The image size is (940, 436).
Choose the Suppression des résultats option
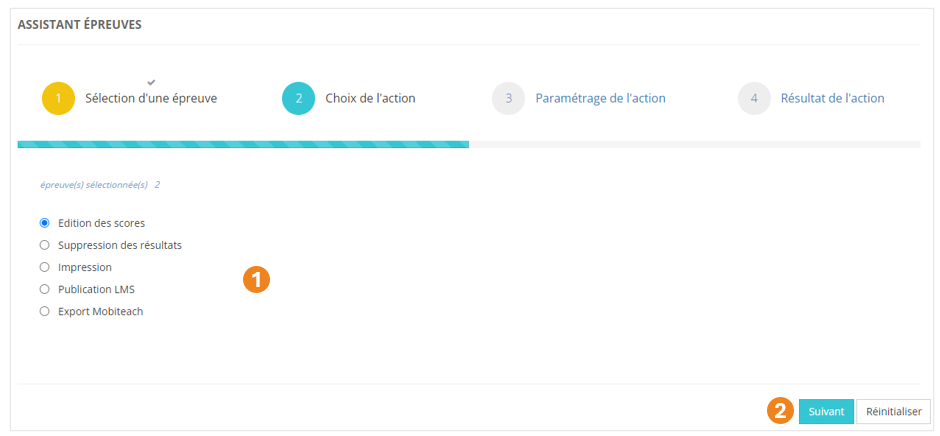[x=44, y=245]
